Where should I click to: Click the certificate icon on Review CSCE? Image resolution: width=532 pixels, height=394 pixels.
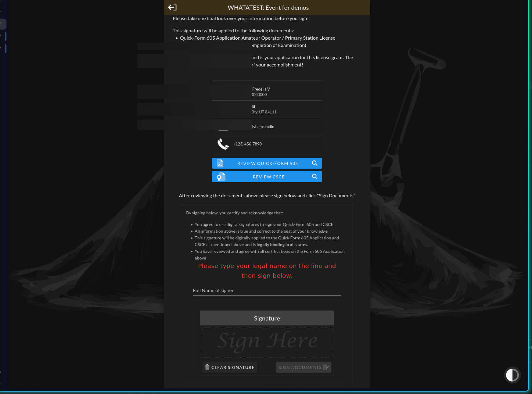pyautogui.click(x=221, y=177)
